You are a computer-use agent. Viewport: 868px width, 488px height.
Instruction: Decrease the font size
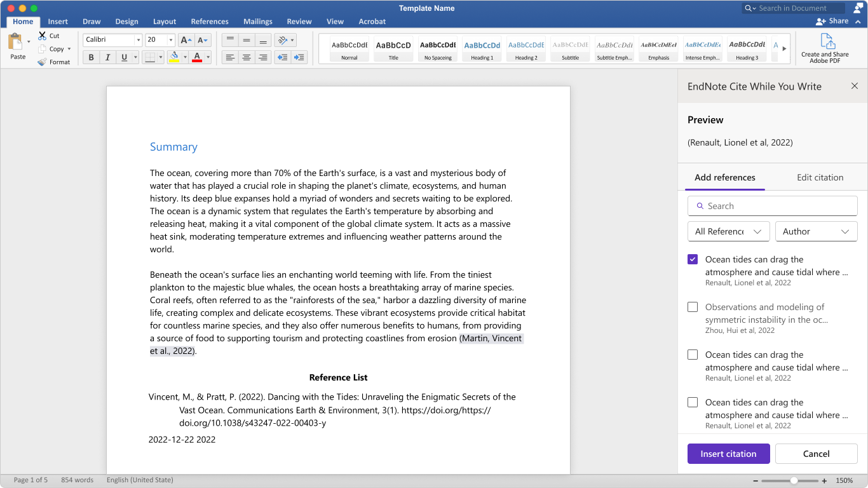coord(203,39)
